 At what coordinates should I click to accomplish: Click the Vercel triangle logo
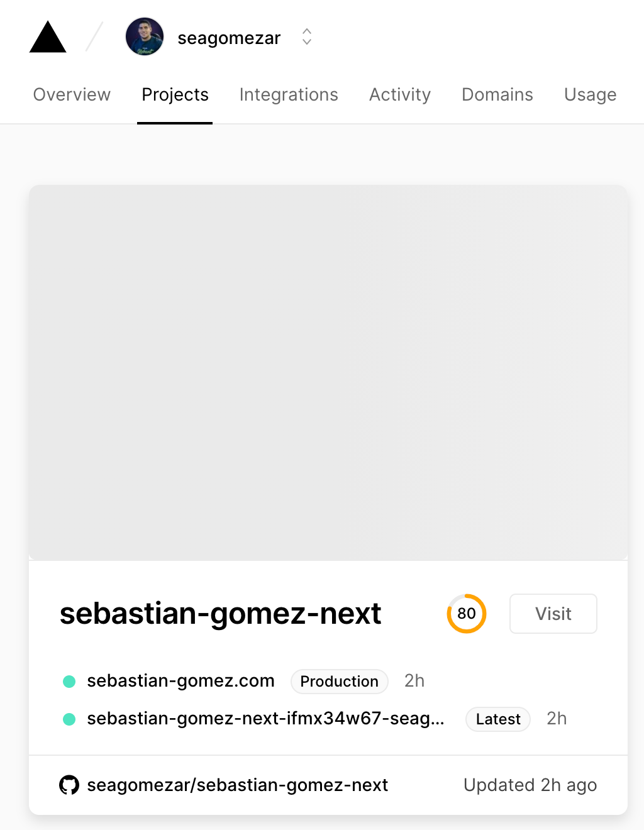(48, 38)
